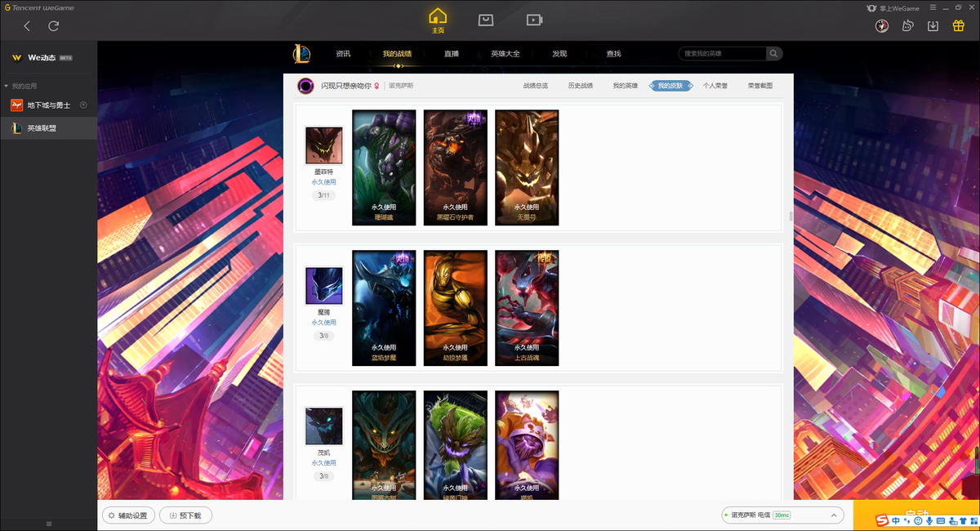
Task: Switch to 我的英雄 sub-tab
Action: [x=626, y=85]
